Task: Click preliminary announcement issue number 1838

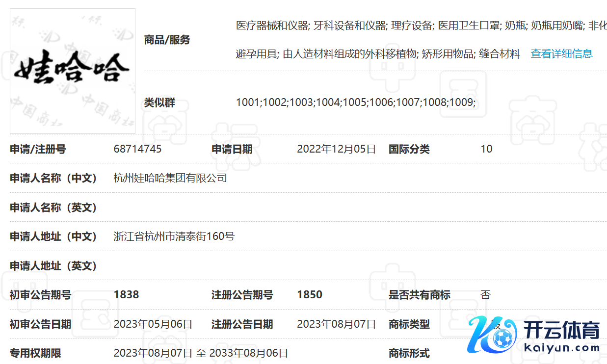Action: click(126, 295)
